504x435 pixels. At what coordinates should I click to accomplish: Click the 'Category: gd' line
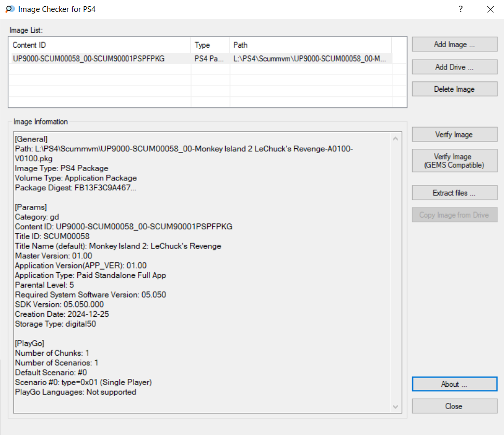(37, 217)
